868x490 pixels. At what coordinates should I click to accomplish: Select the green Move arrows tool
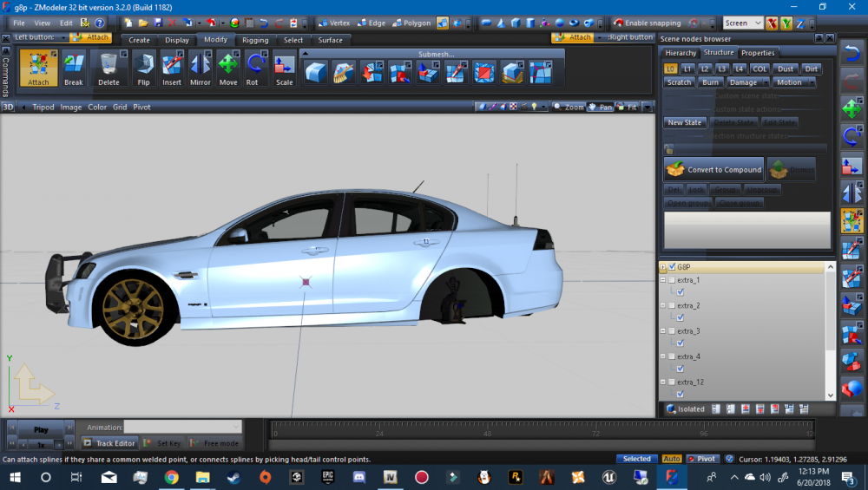[227, 69]
